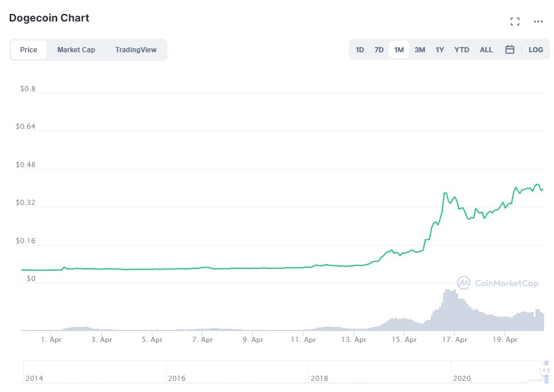Click the '9. Apr' date axis label
Screen dimensions: 554x392
[253, 339]
